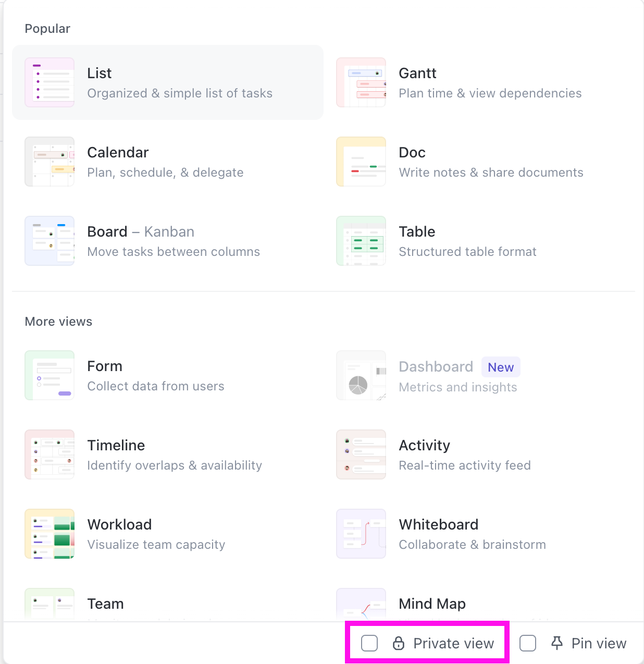Click the "Real-time activity feed" description

click(465, 465)
